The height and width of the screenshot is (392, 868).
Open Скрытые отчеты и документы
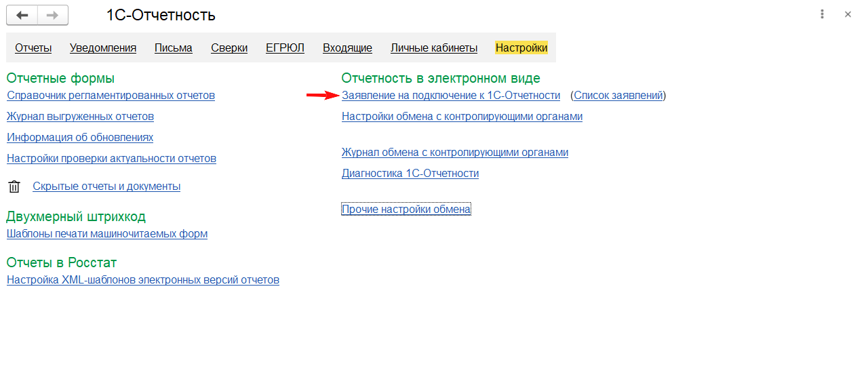click(x=106, y=187)
